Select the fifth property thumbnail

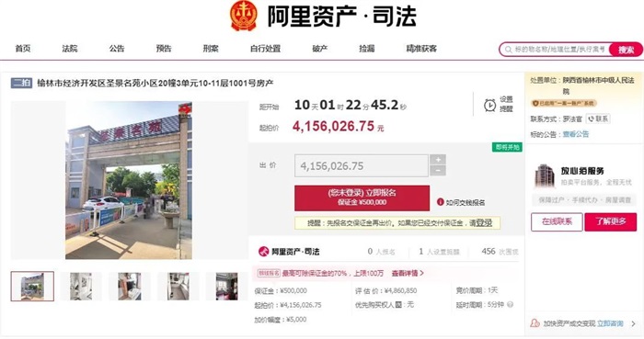(x=226, y=286)
